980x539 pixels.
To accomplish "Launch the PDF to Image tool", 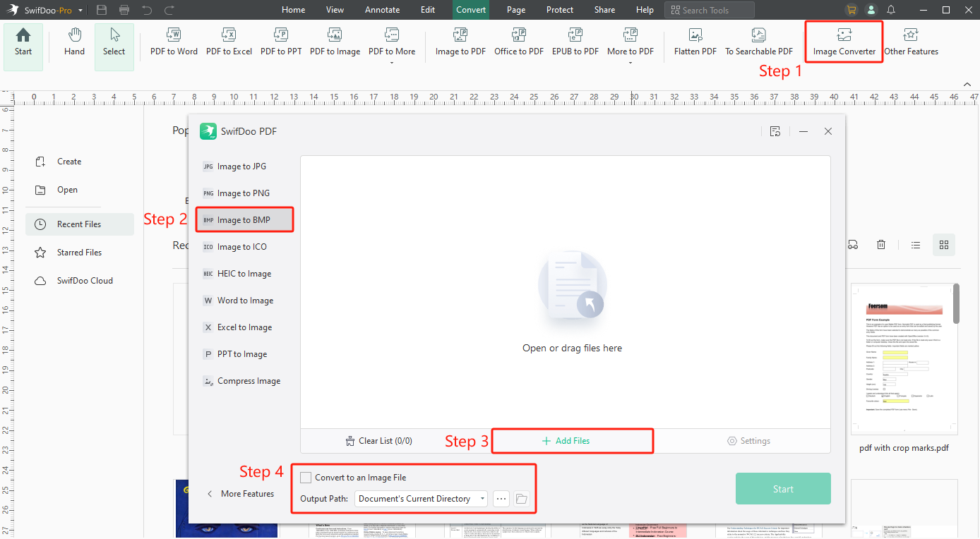I will tap(335, 43).
